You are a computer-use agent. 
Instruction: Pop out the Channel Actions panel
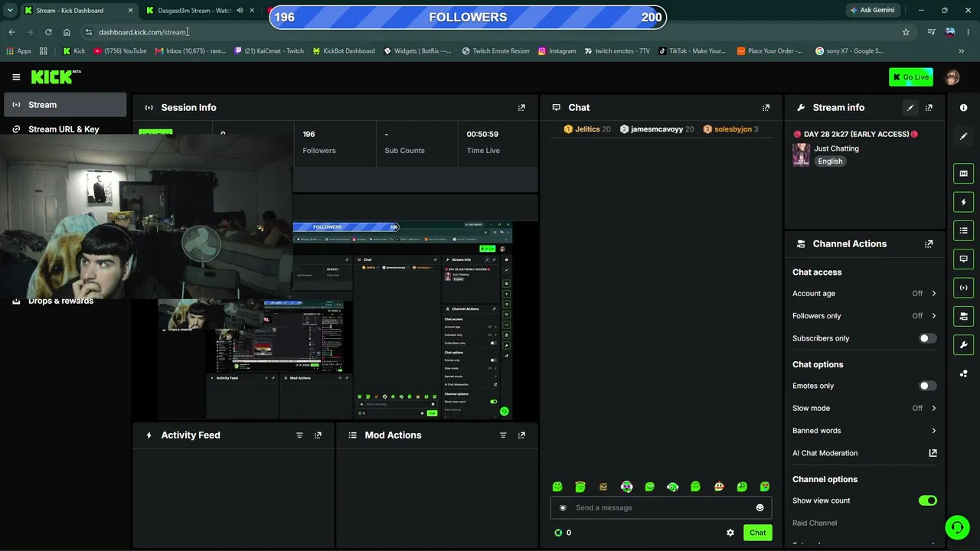(x=929, y=244)
